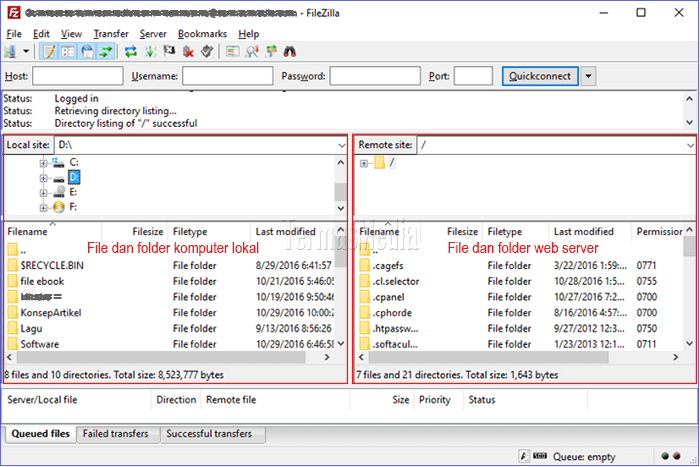Toggle message log display icon
The image size is (700, 467).
tap(49, 52)
